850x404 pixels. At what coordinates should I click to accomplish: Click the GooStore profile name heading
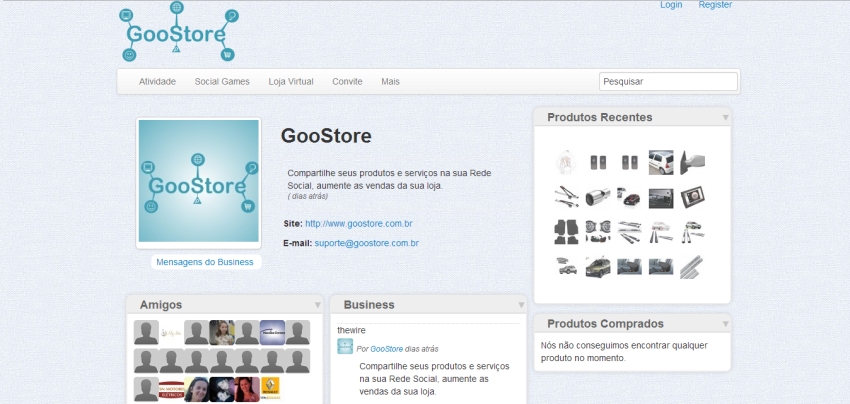(x=326, y=136)
